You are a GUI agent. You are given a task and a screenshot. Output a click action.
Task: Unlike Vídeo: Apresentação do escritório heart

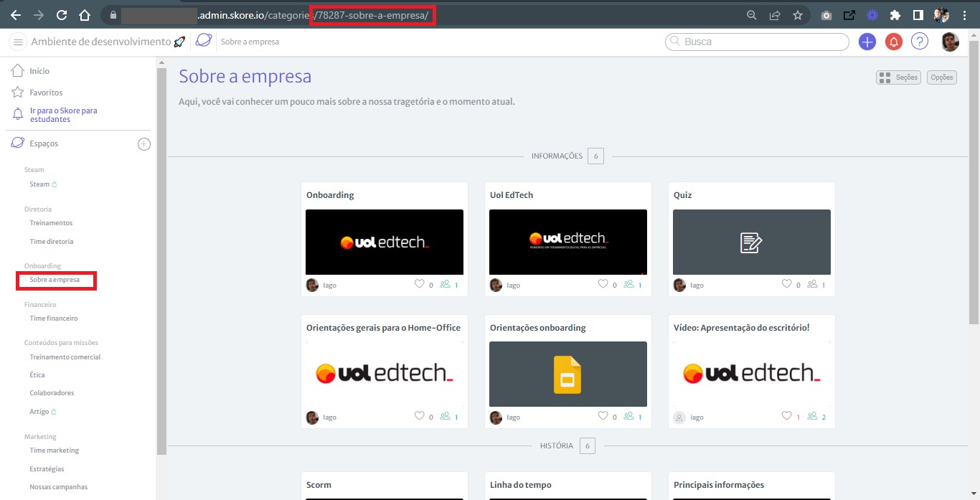tap(787, 416)
